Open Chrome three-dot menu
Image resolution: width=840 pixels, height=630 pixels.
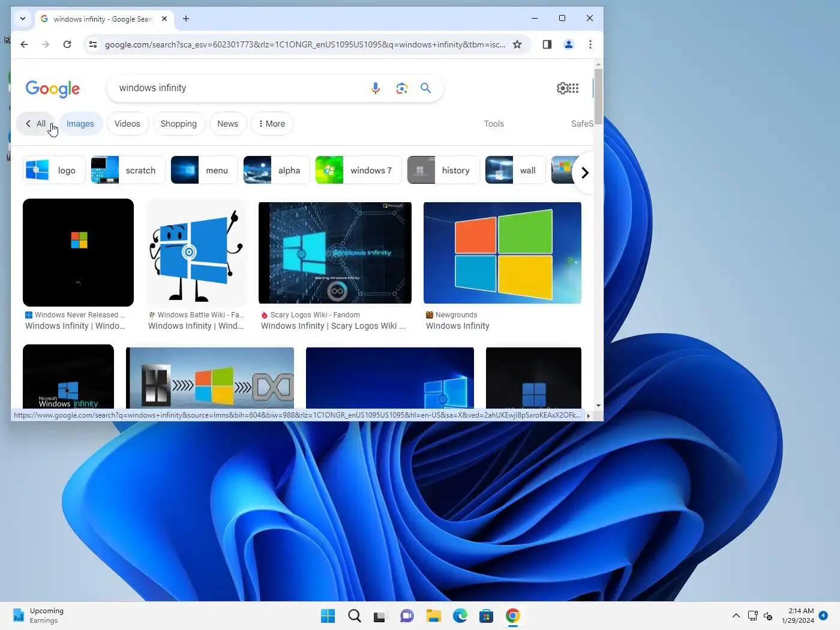pyautogui.click(x=590, y=44)
